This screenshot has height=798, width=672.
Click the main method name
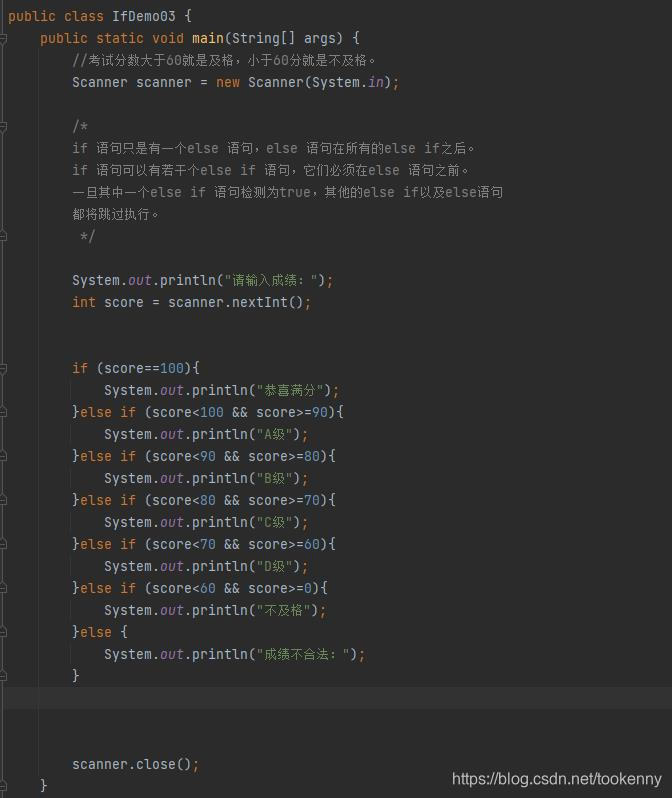tap(208, 38)
